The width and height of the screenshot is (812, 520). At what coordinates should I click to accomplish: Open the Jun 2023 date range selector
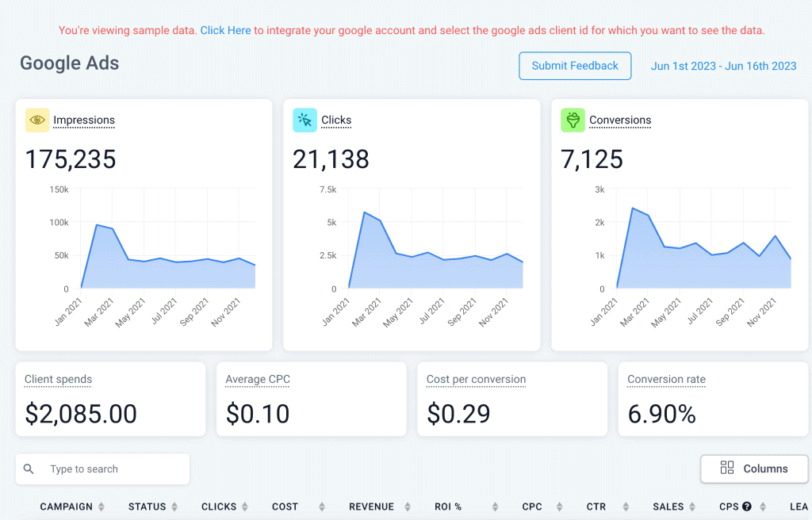pos(723,66)
